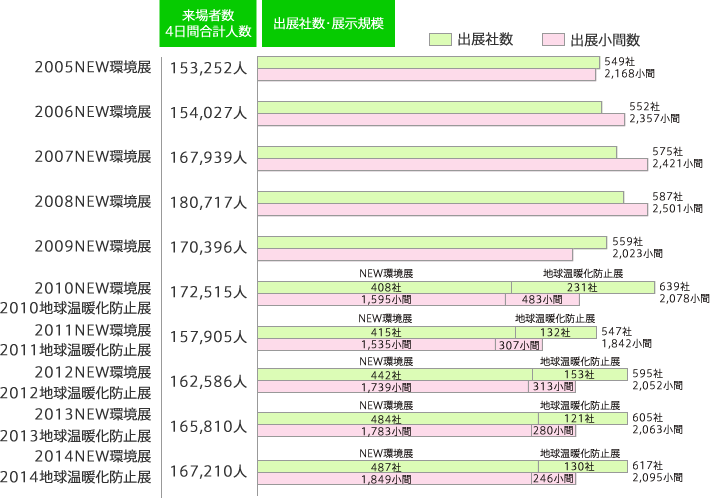Image resolution: width=710 pixels, height=498 pixels.
Task: Click the 575社 bar value label
Action: click(667, 151)
